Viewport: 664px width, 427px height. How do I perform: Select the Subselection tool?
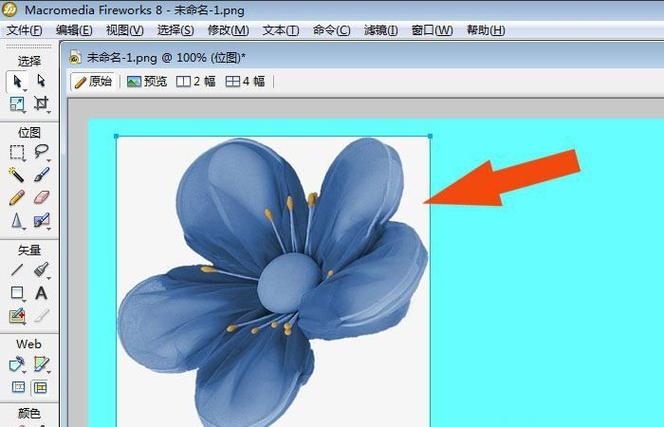click(x=41, y=80)
